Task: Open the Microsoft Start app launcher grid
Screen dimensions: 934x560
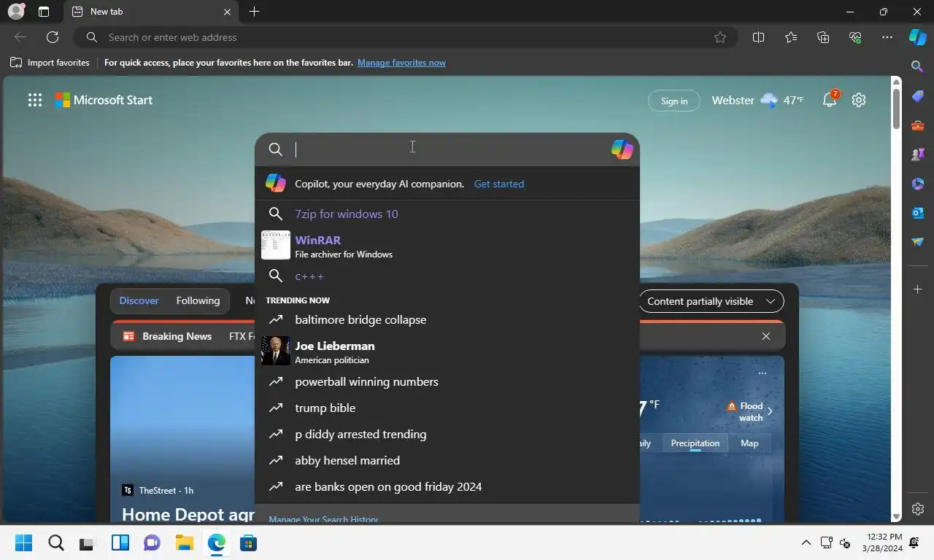Action: coord(35,101)
